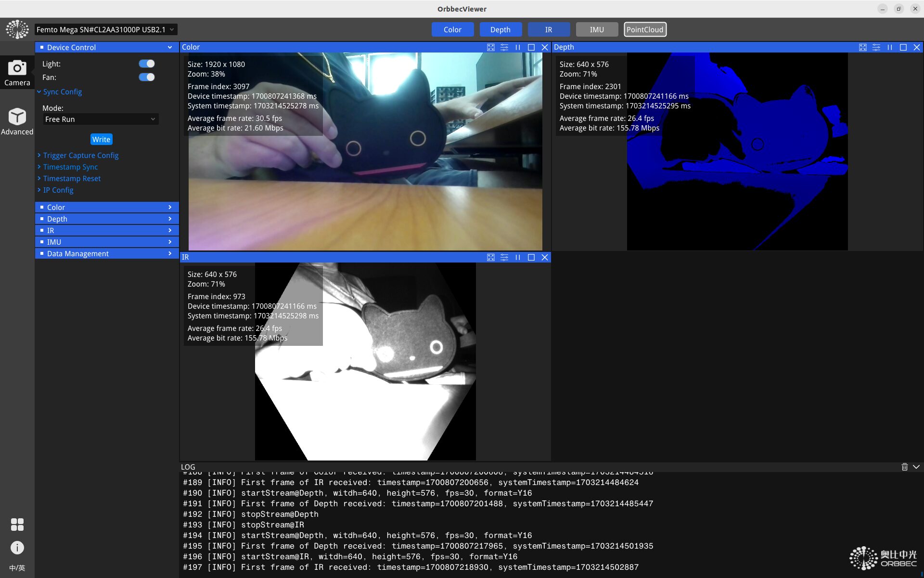Collapse the Device Control section

107,47
